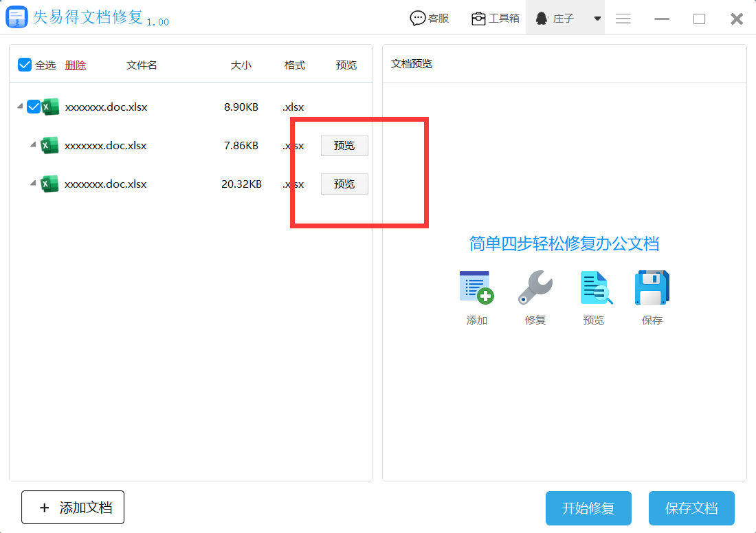This screenshot has height=533, width=756.
Task: Click the 7.86KB size value
Action: pyautogui.click(x=241, y=146)
